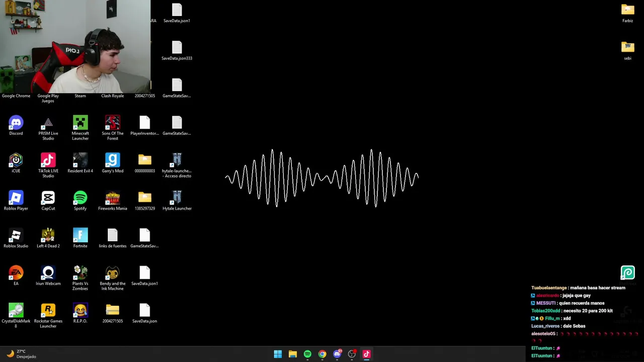Click the Google Chrome desktop label

click(16, 96)
